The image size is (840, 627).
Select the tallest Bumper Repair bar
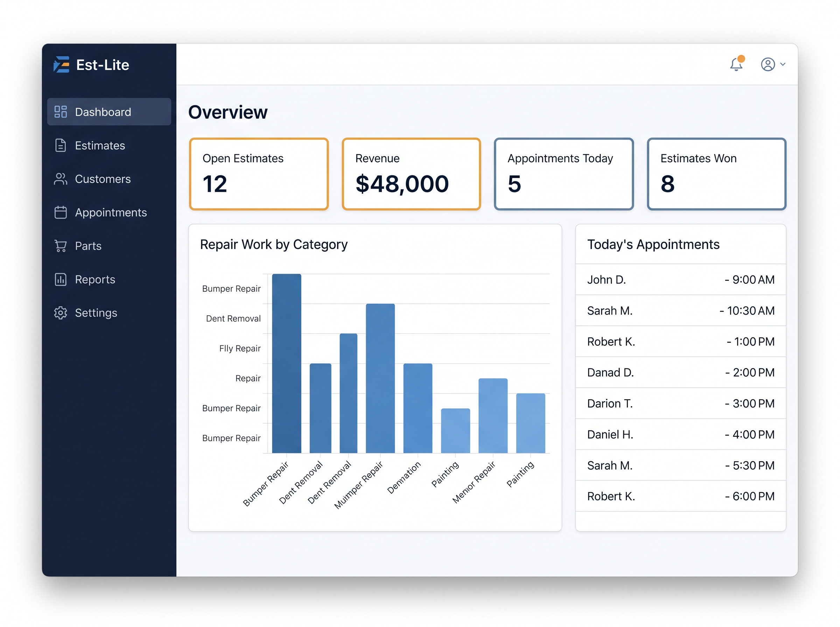(287, 363)
